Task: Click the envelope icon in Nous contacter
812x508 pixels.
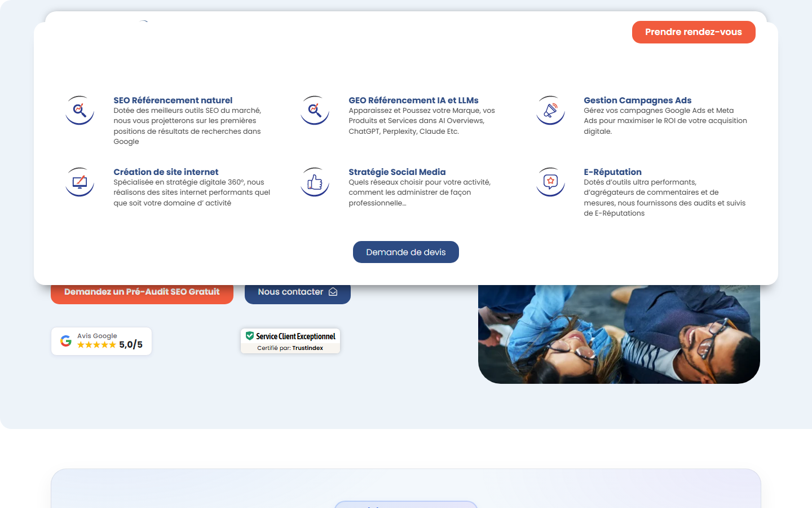Action: (333, 292)
